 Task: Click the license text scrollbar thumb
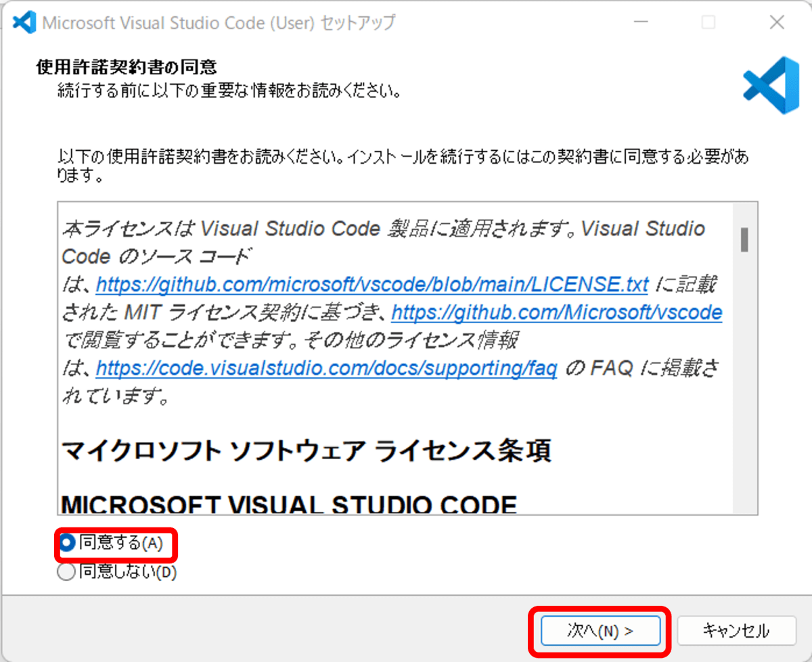point(744,239)
